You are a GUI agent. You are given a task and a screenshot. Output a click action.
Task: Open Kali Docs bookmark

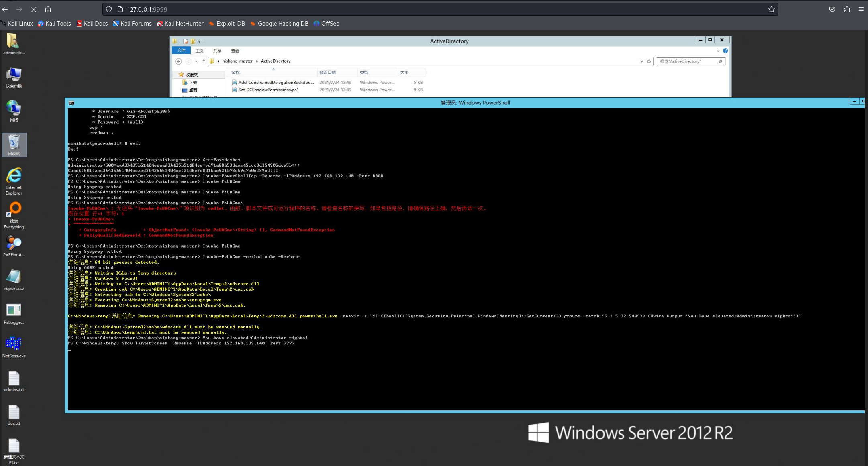click(92, 24)
